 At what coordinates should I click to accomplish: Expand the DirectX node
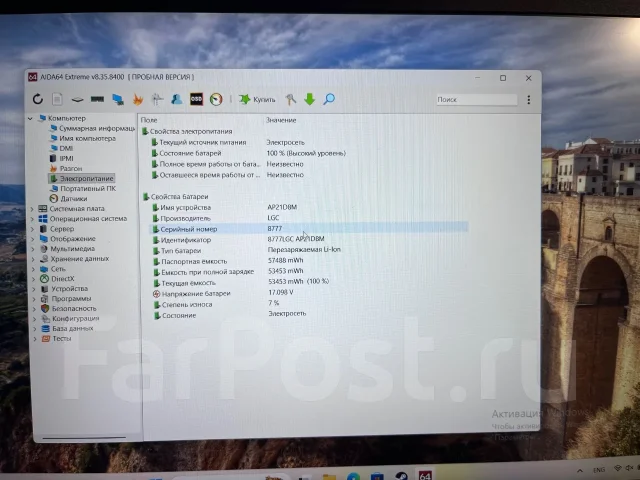click(x=34, y=279)
